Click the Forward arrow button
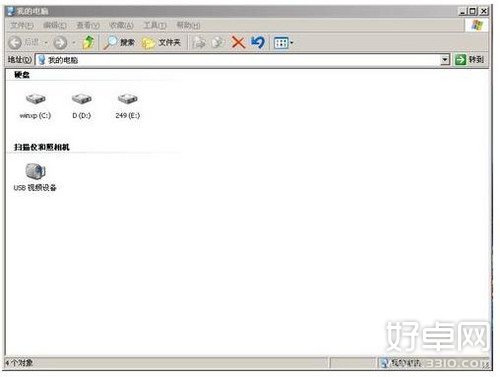Viewport: 500px width, 377px height. [60, 43]
